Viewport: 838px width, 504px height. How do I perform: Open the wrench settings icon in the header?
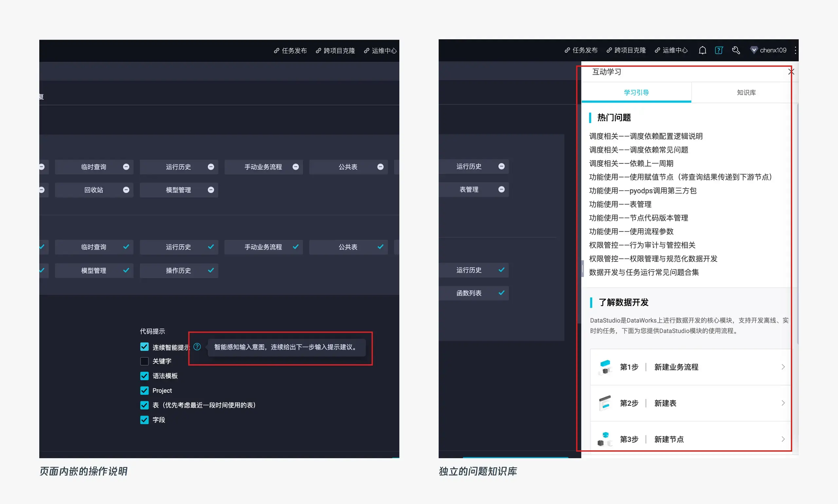pos(736,50)
